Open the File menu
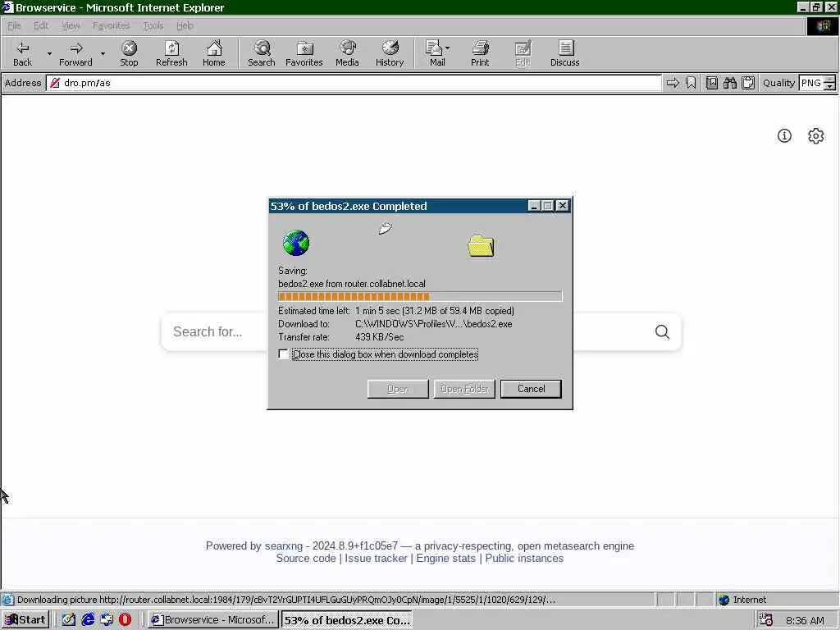Viewport: 840px width, 630px height. coord(14,25)
